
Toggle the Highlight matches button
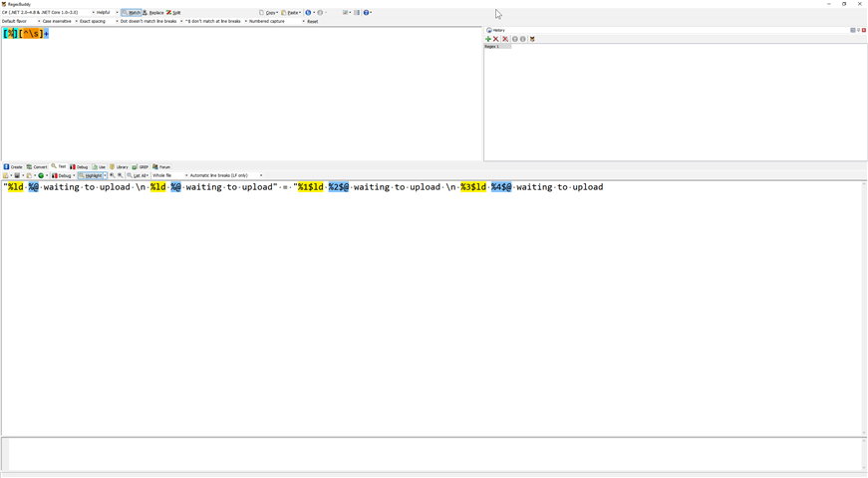[91, 175]
